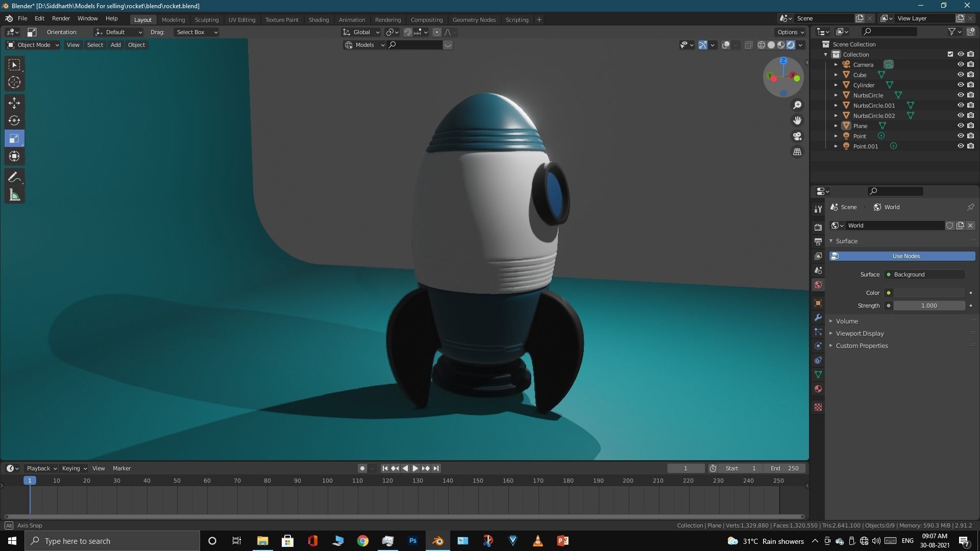Viewport: 980px width, 551px height.
Task: Select the Cursor tool
Action: [14, 82]
